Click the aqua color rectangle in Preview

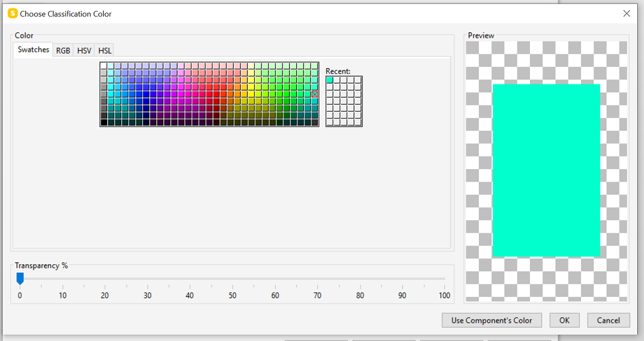(x=546, y=170)
